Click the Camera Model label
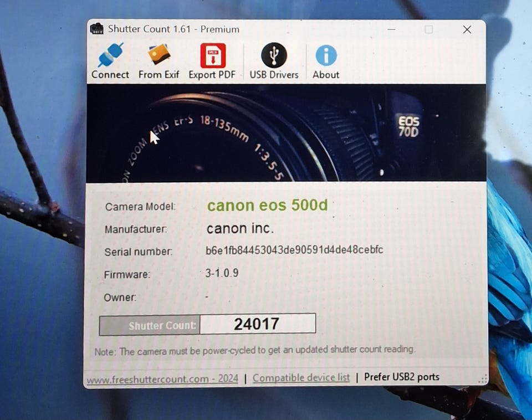This screenshot has height=420, width=532. click(x=140, y=207)
